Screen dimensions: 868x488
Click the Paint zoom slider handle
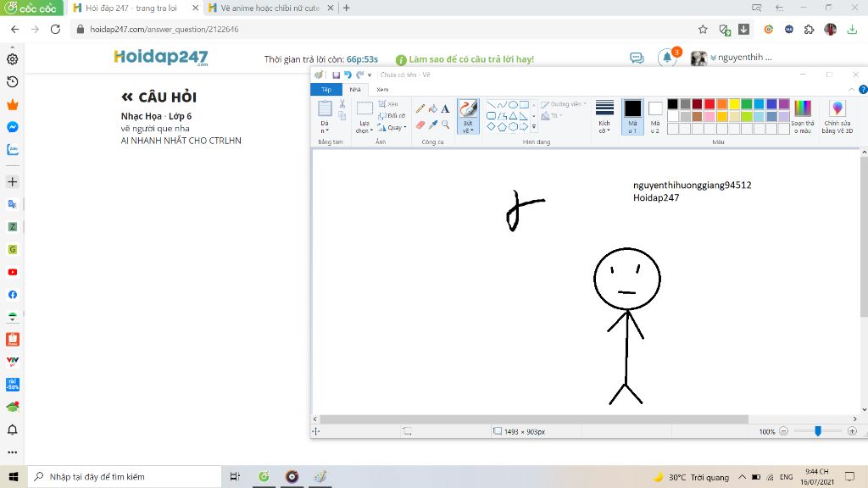click(x=818, y=431)
